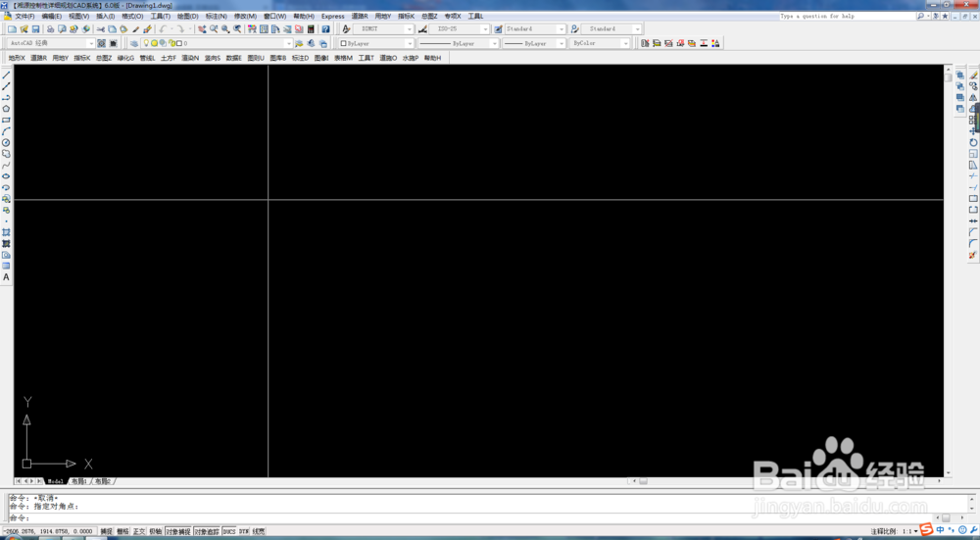This screenshot has height=540, width=980.
Task: Open the 绘图(D) menu
Action: 187,17
